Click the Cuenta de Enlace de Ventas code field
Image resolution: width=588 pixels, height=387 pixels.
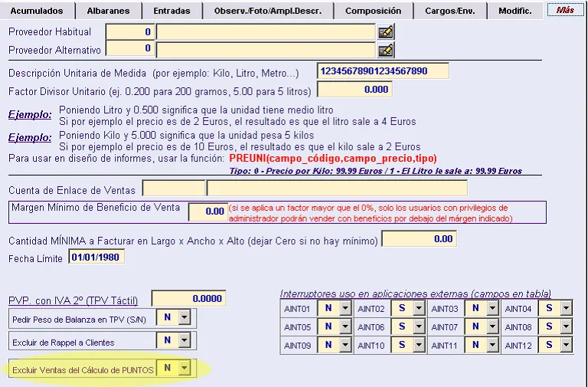click(174, 189)
